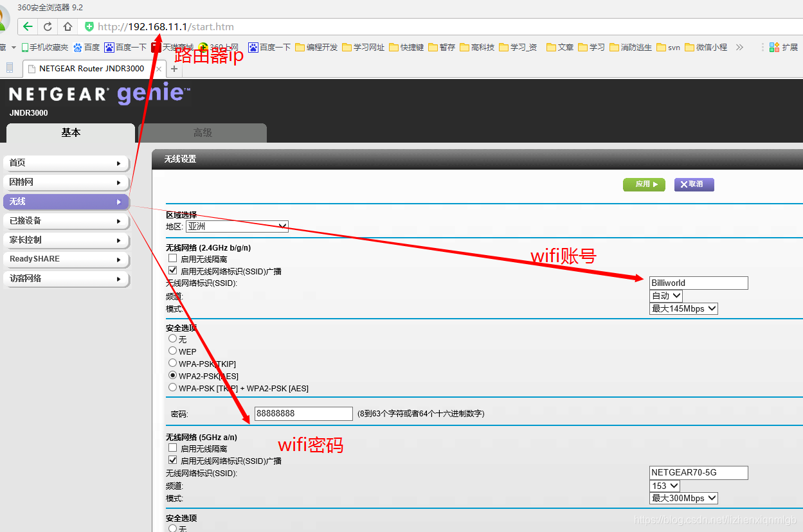
Task: Reload the page with the refresh icon
Action: tap(48, 27)
